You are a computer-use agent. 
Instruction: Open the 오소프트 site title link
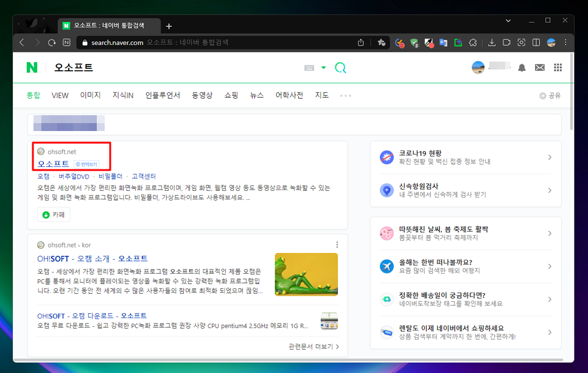53,164
